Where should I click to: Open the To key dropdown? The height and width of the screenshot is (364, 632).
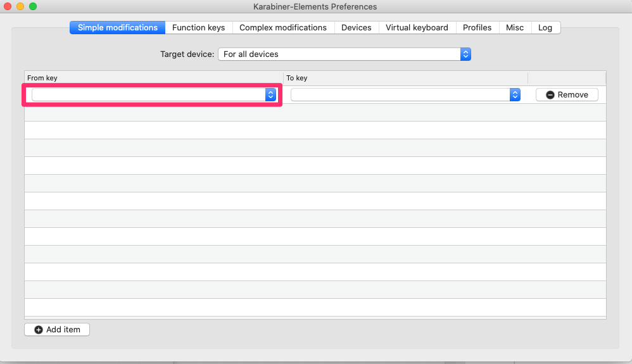[x=405, y=95]
